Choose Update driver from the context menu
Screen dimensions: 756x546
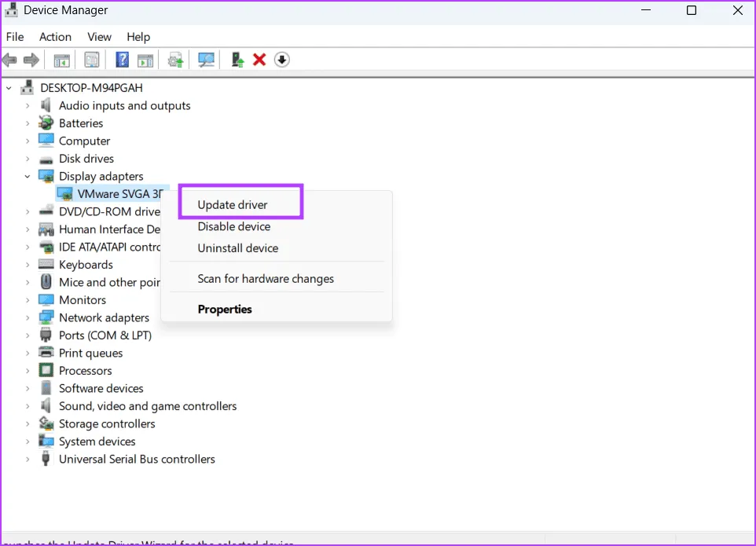point(233,205)
